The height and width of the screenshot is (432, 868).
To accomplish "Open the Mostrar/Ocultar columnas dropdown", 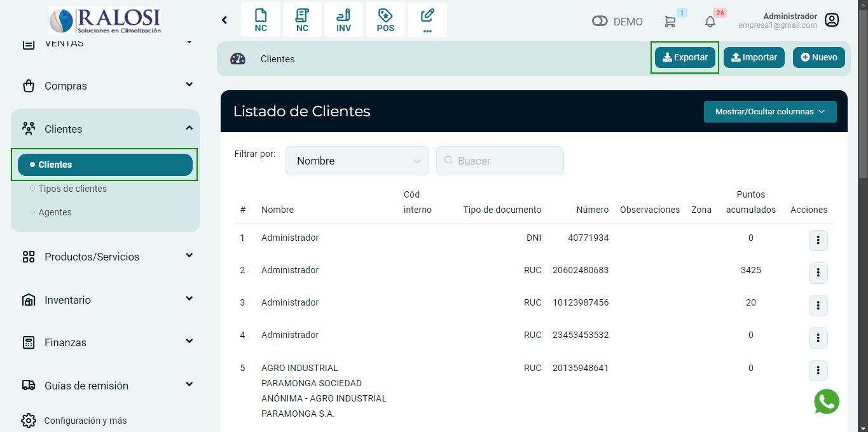I will tap(770, 112).
